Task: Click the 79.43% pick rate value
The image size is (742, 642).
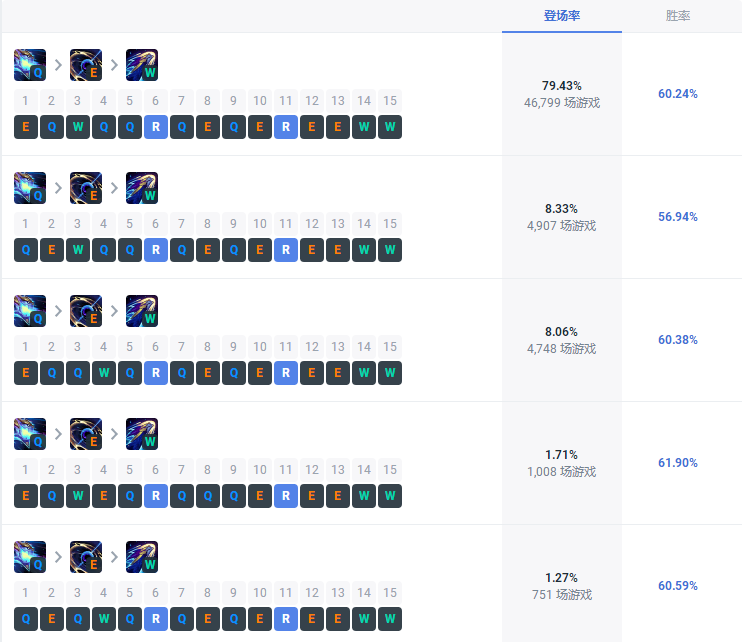Action: point(562,86)
